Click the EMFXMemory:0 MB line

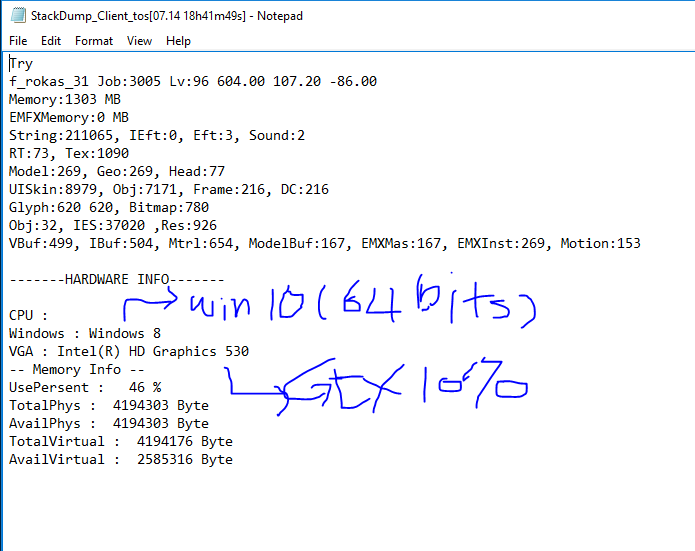(x=69, y=117)
